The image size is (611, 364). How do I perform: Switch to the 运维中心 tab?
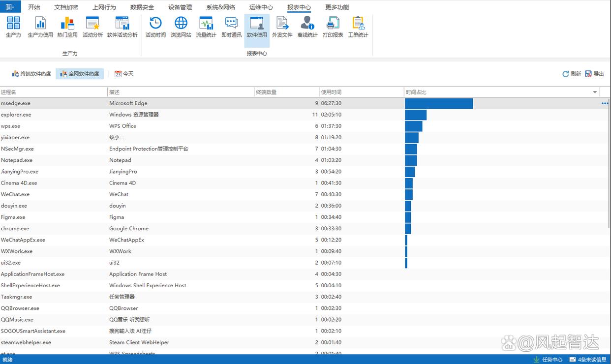(261, 7)
